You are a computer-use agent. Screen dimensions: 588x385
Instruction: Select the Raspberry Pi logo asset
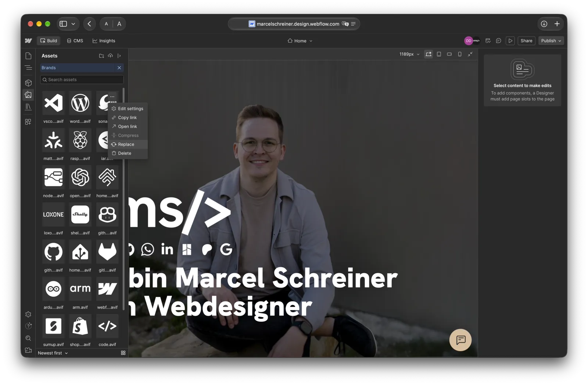pos(80,140)
